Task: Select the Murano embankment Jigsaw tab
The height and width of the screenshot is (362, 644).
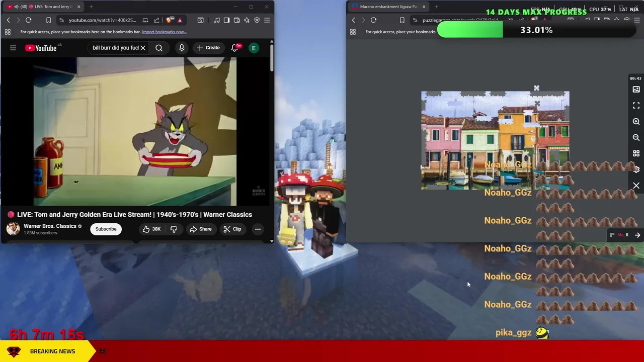Action: [388, 7]
